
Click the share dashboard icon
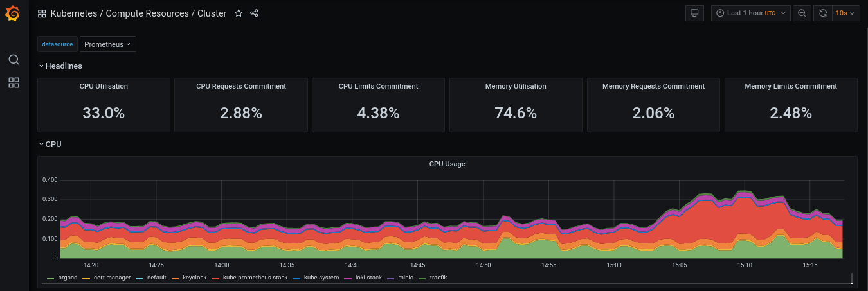point(254,13)
